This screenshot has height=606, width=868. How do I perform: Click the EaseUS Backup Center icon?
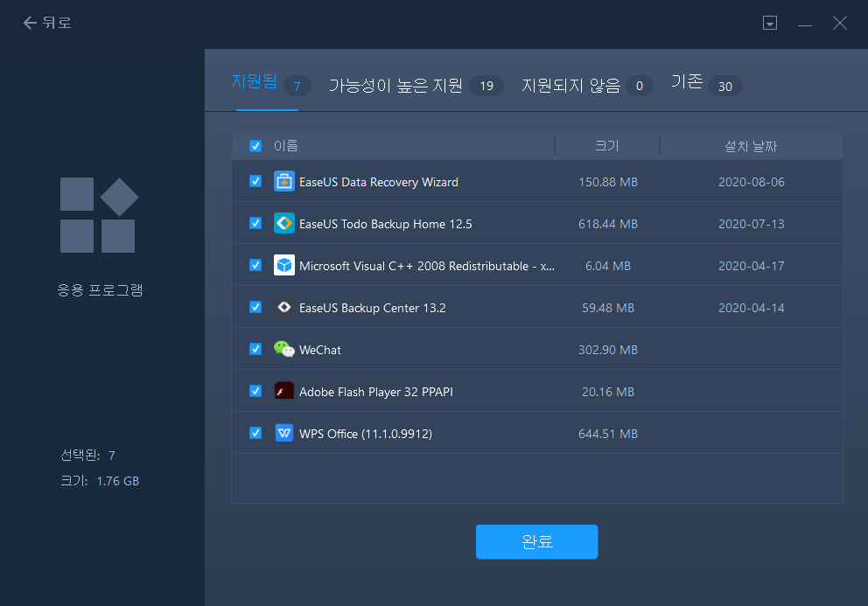pos(283,307)
